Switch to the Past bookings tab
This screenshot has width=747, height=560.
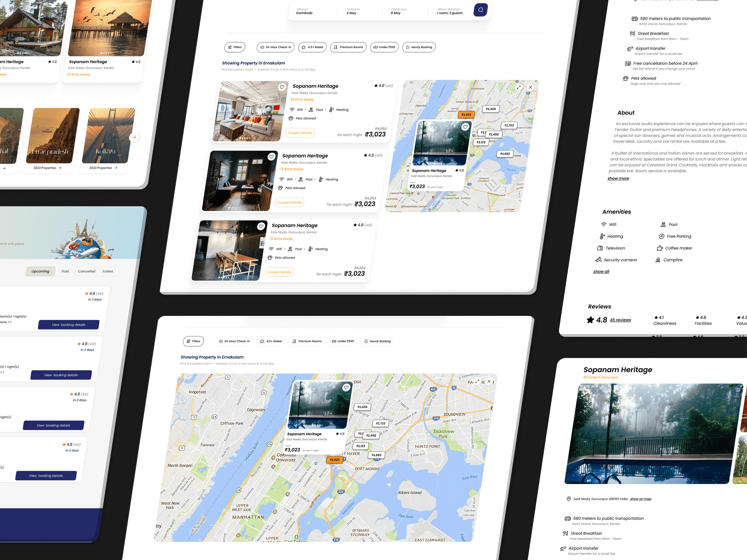(x=65, y=271)
